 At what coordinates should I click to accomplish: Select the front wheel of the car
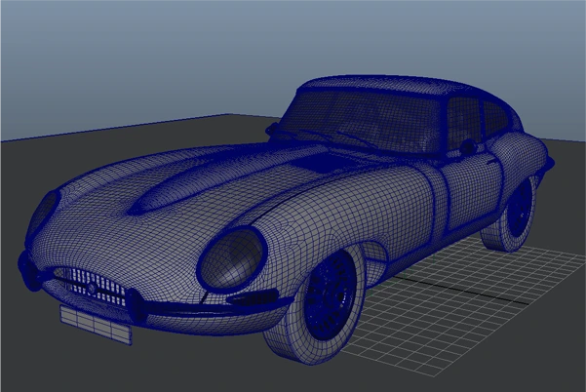coord(314,304)
